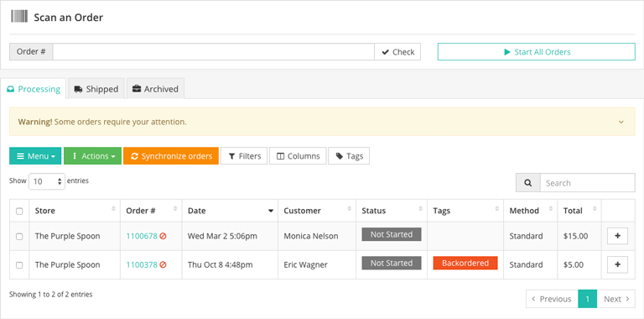Click the Check button

[397, 52]
